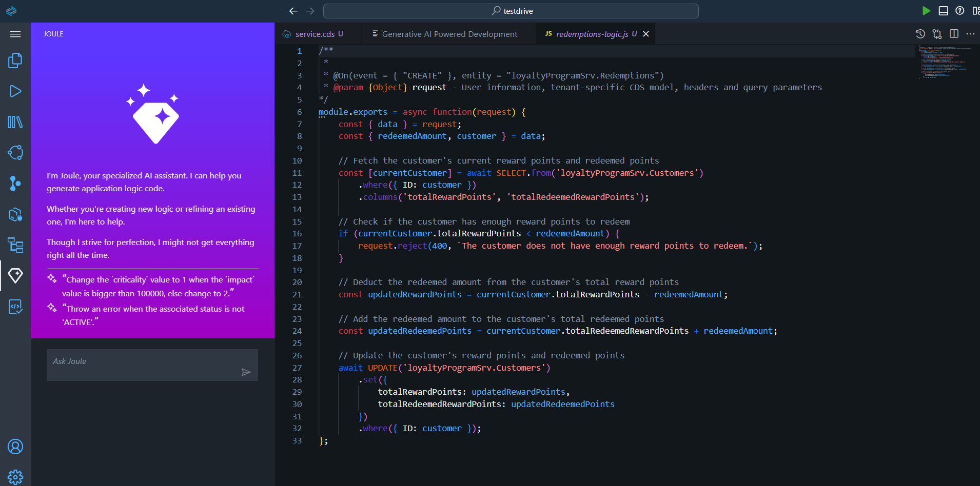Close the redemptions-logic.js tab
The width and height of the screenshot is (980, 486).
click(x=646, y=34)
